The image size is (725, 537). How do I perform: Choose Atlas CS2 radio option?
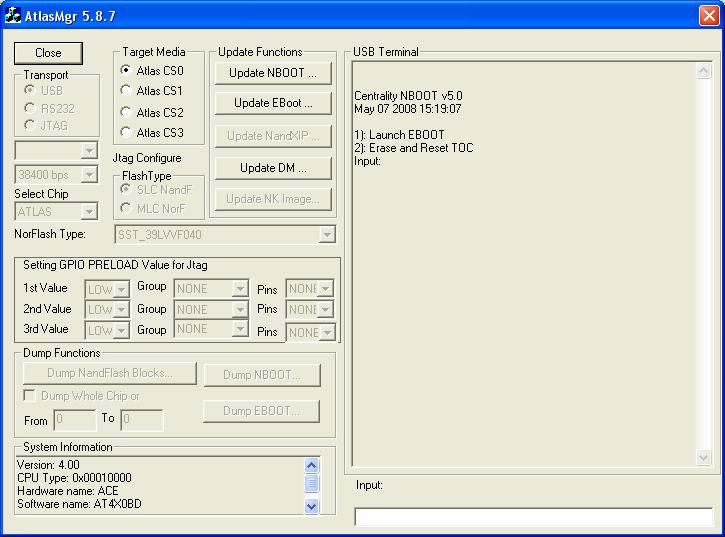pos(126,112)
